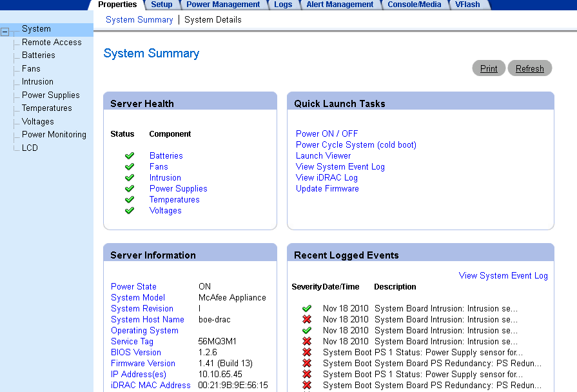Click the Firmware Version link
The image size is (577, 392).
143,363
